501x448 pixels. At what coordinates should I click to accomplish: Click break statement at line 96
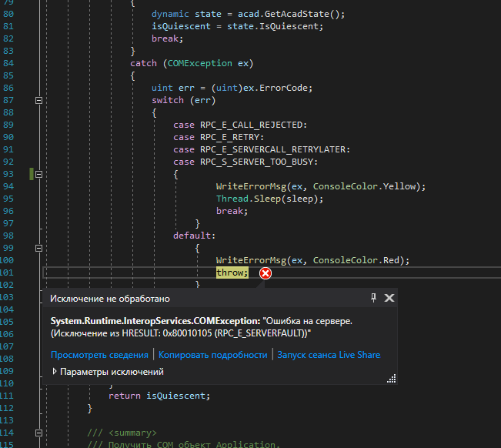click(x=232, y=211)
